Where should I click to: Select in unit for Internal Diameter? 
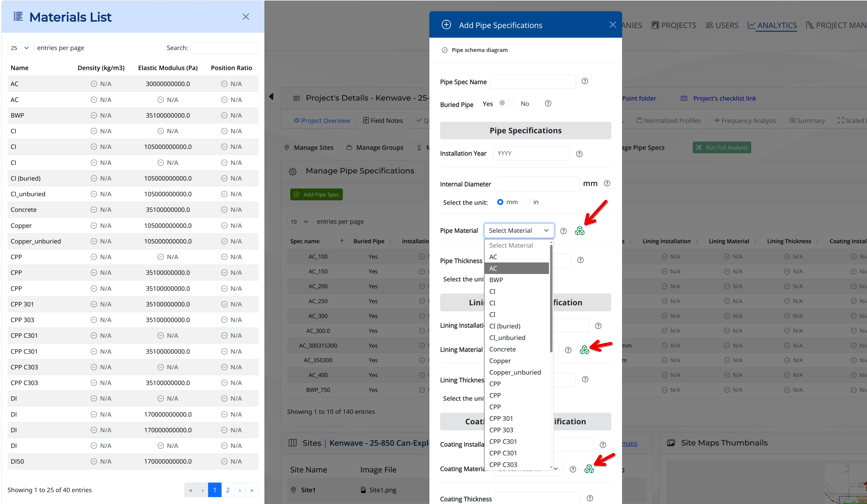click(527, 202)
